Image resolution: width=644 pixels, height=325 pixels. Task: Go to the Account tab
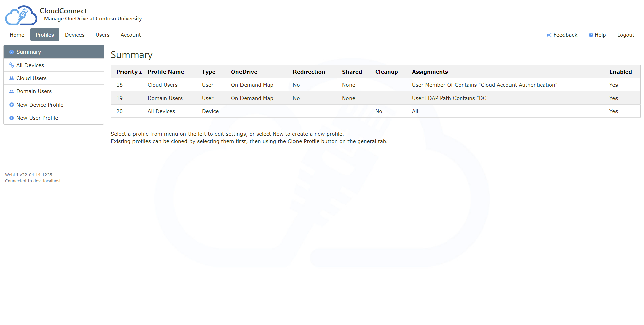point(130,35)
